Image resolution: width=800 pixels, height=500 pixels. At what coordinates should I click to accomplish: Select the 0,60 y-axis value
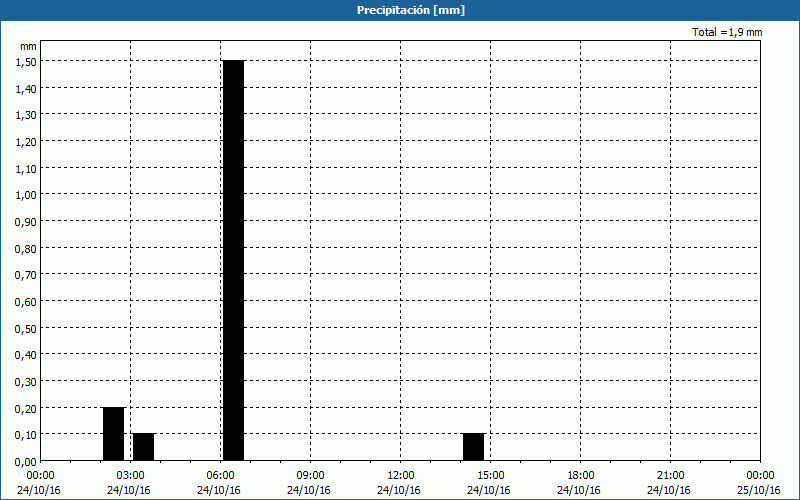point(26,302)
